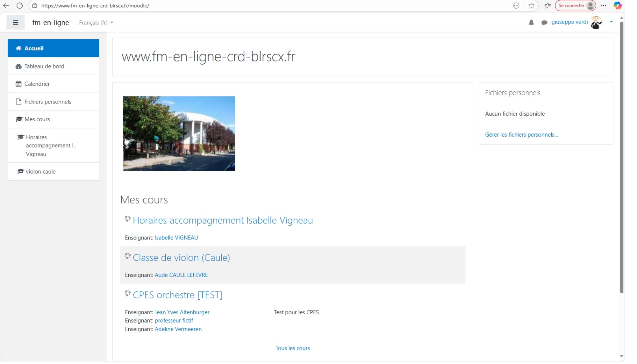The height and width of the screenshot is (364, 637).
Task: Click the conservatory building photo
Action: point(179,134)
